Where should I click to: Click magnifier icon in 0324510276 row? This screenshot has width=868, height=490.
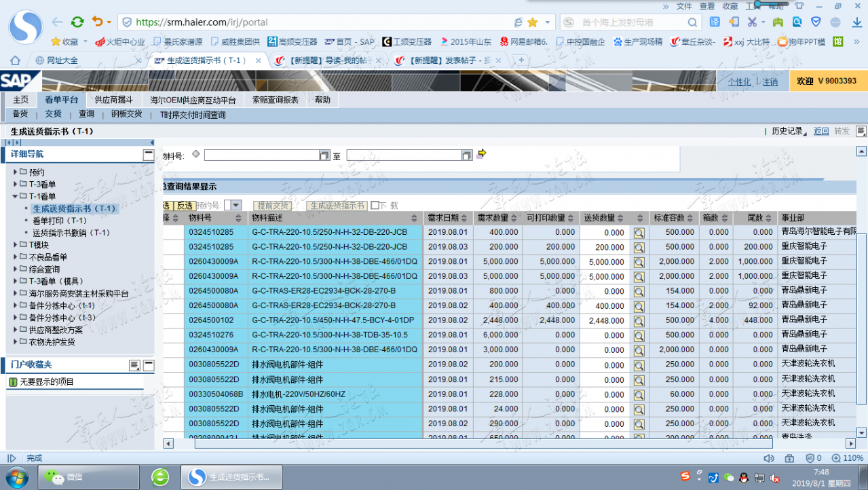click(639, 335)
